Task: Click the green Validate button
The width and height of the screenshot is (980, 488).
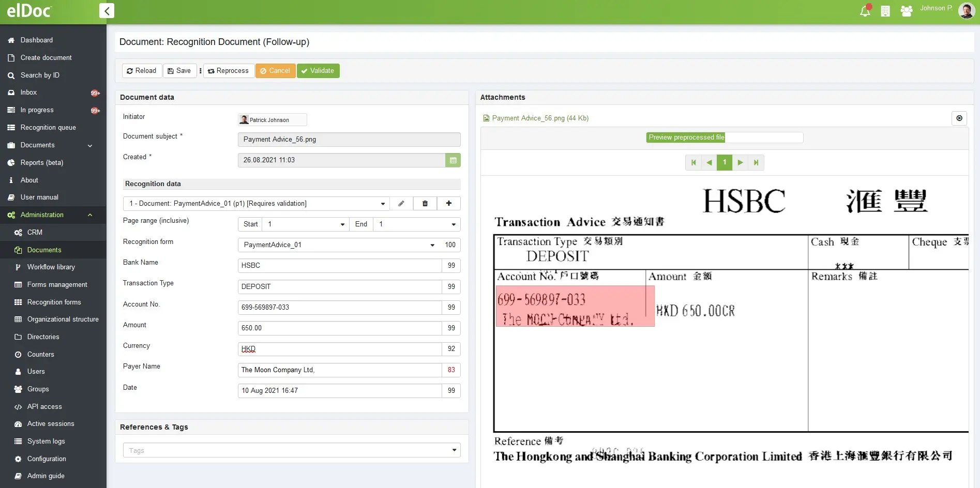Action: point(318,71)
